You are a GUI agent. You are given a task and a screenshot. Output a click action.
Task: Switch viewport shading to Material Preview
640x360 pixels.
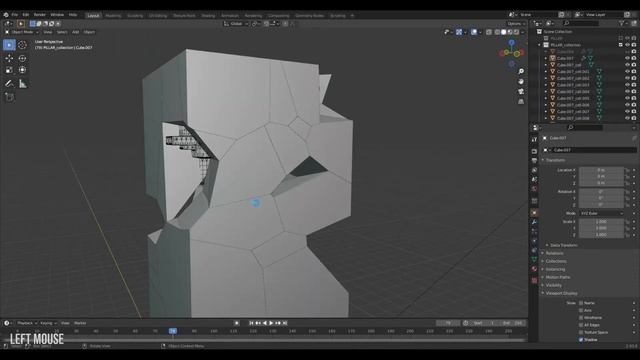tap(510, 32)
